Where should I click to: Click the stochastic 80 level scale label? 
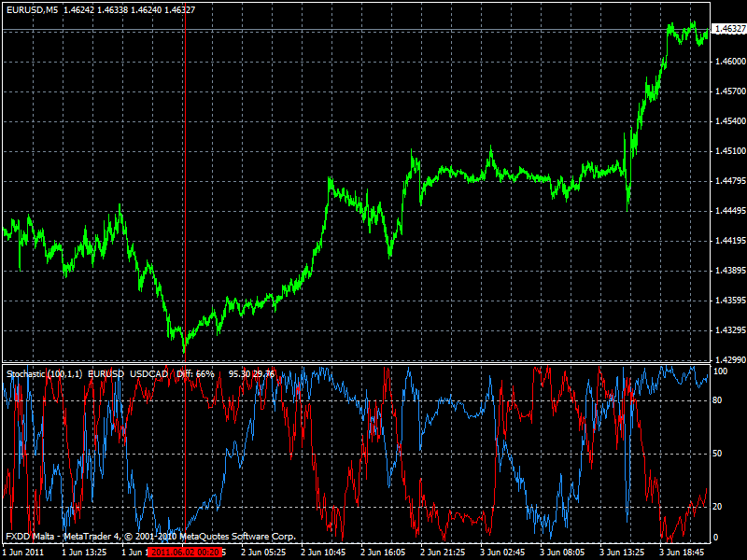[x=719, y=400]
